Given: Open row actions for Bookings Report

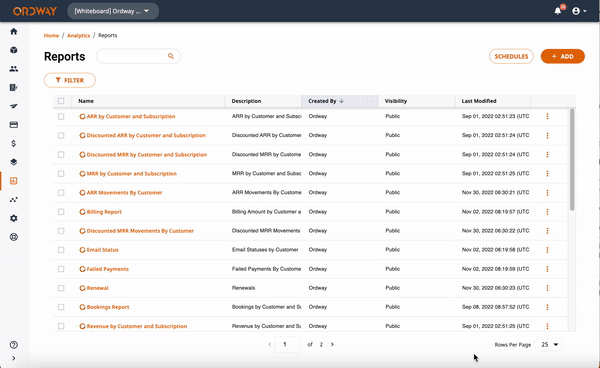Looking at the screenshot, I should click(547, 307).
